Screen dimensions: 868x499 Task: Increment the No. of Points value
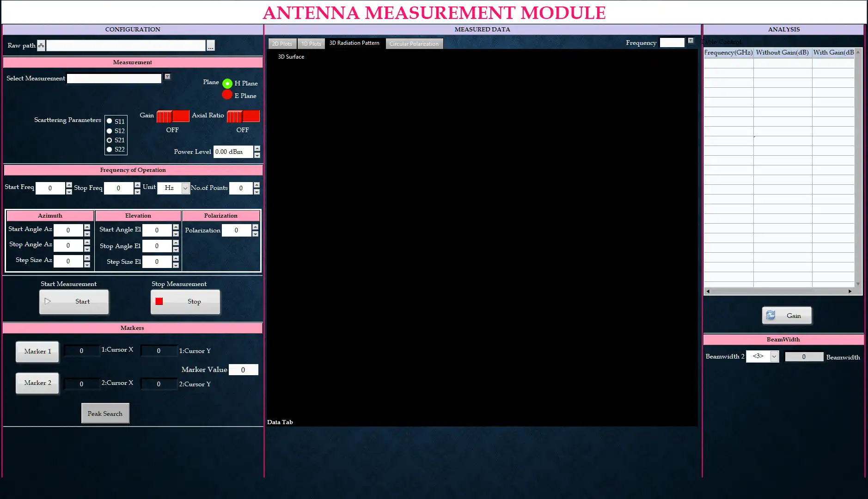257,185
